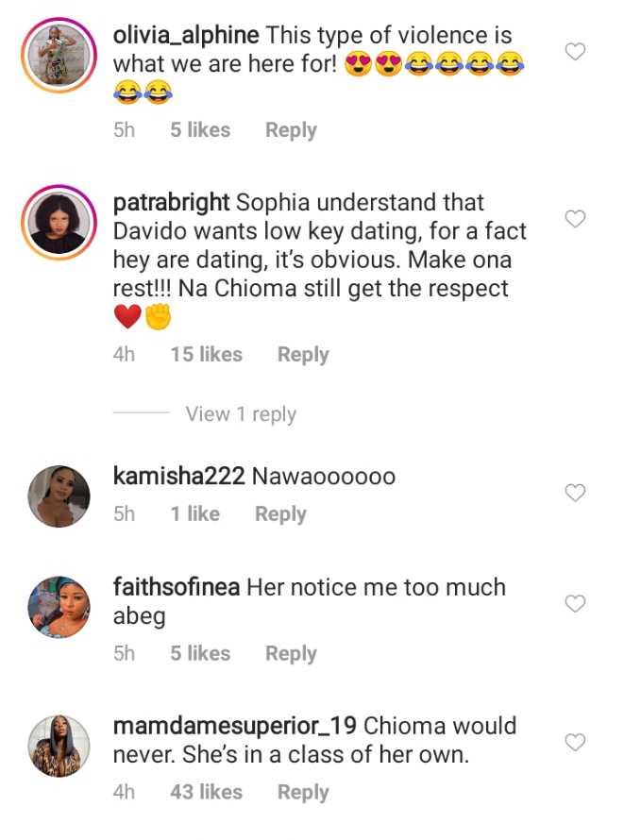624x840 pixels.
Task: View kamisha222's profile photo
Action: pos(58,495)
